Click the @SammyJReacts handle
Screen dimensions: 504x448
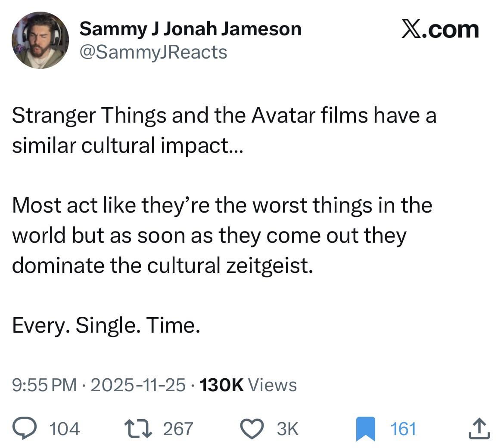click(x=153, y=52)
